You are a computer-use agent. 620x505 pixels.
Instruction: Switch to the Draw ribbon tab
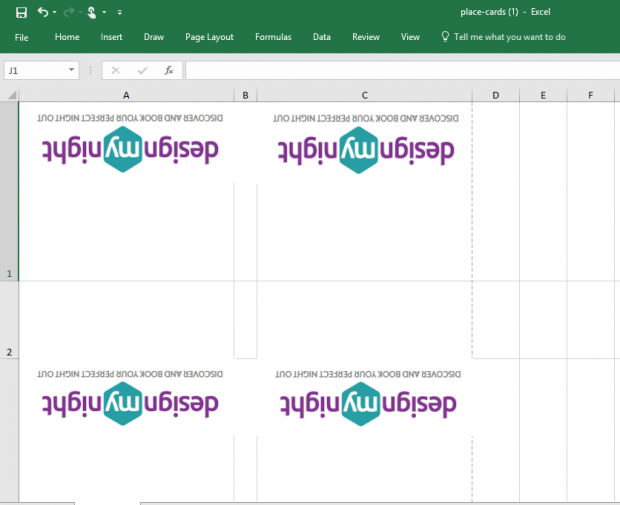154,37
